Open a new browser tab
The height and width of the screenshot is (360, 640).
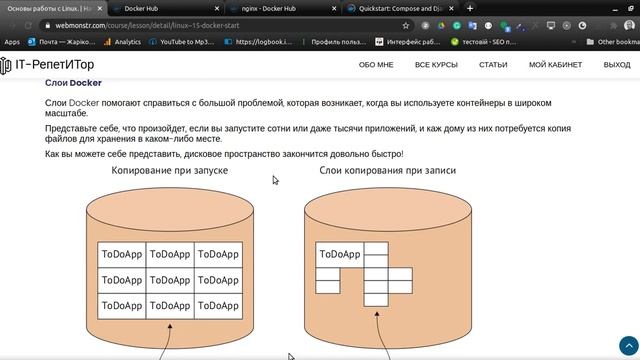[x=470, y=8]
